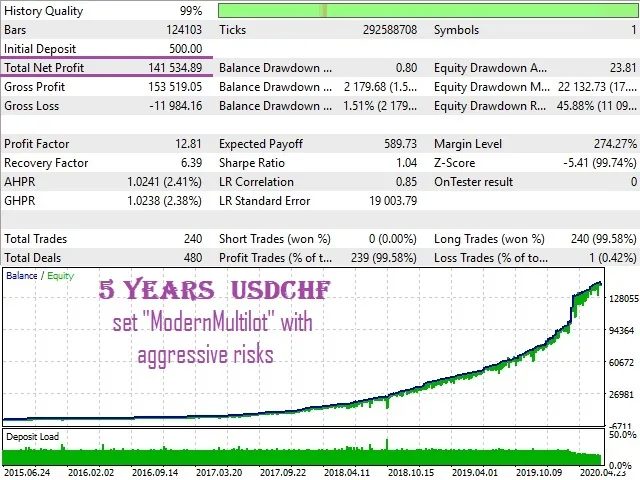Click the Long Trades (won %) value

[x=604, y=239]
